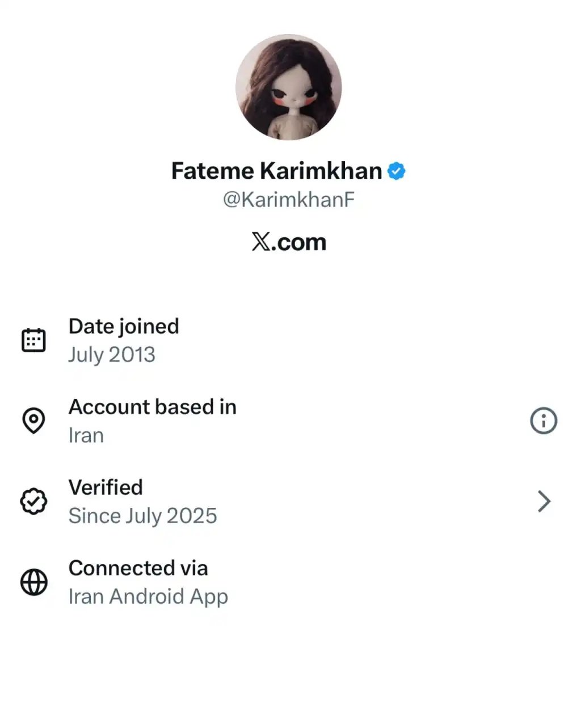Viewport: 581px width, 728px height.
Task: Tap the X.com logo
Action: tap(289, 242)
